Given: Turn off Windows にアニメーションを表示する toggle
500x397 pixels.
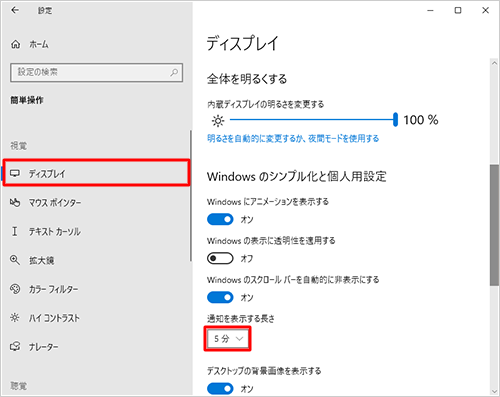Looking at the screenshot, I should tap(220, 220).
